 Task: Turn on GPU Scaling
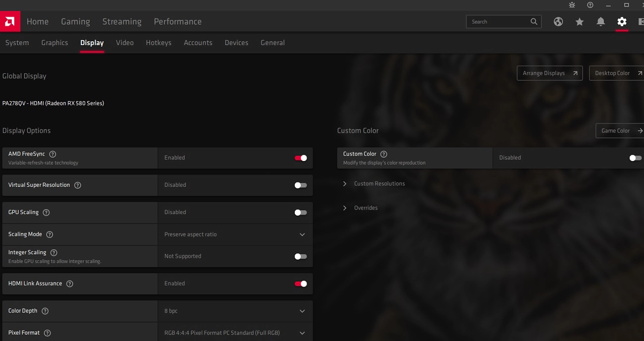[301, 212]
